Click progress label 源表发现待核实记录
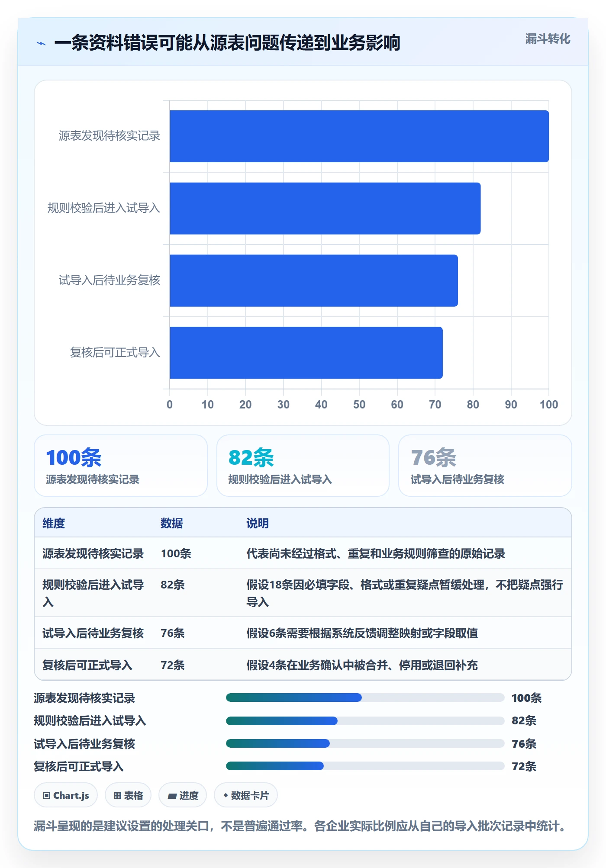This screenshot has height=868, width=606. tap(85, 698)
